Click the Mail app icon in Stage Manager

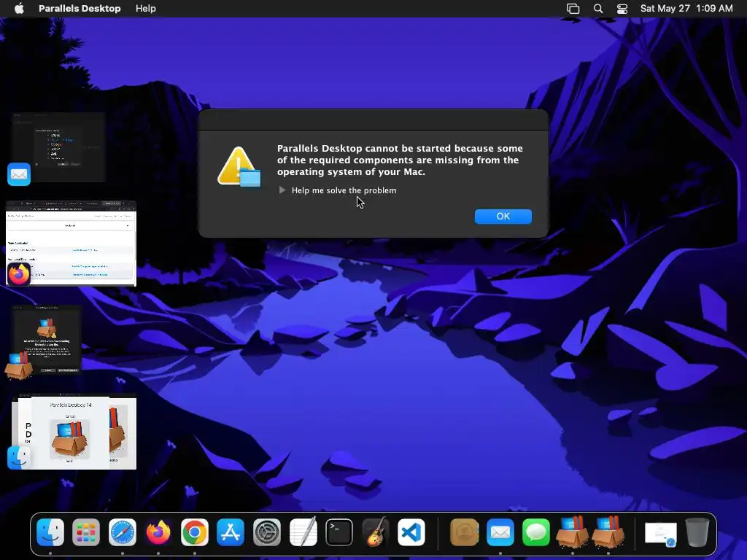(19, 174)
